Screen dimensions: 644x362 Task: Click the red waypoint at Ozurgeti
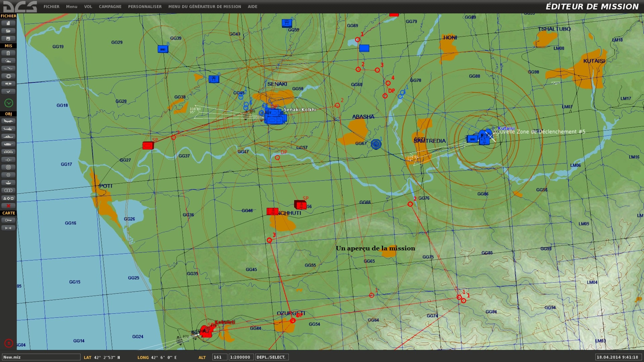pyautogui.click(x=293, y=321)
